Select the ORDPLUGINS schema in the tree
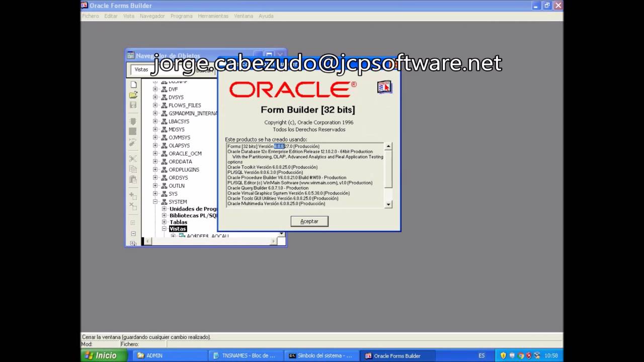 pos(184,169)
